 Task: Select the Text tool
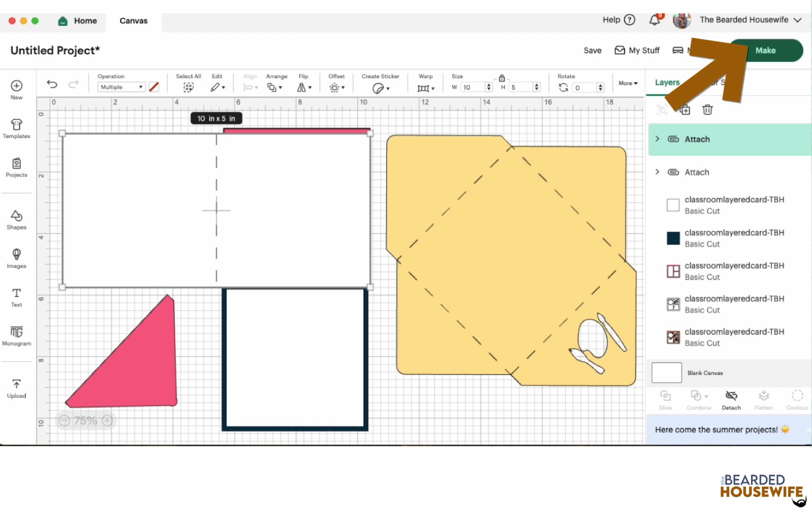[x=16, y=297]
